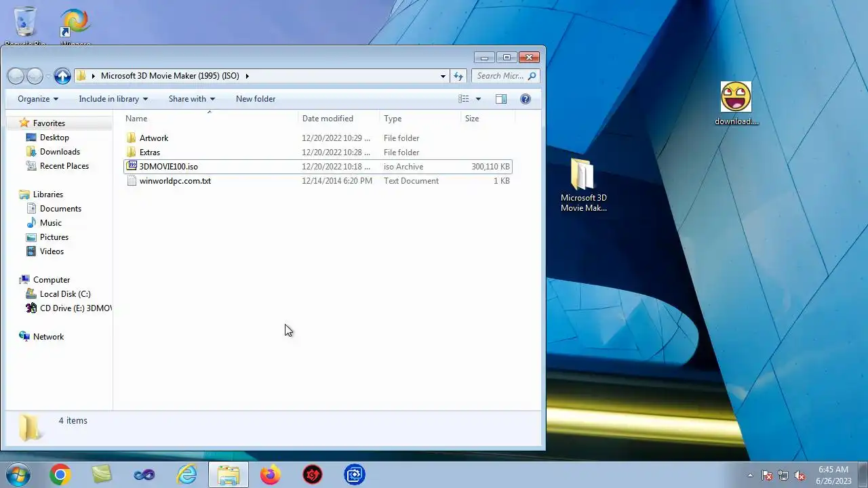Show hidden tray icons arrow
The width and height of the screenshot is (868, 488).
pyautogui.click(x=750, y=475)
